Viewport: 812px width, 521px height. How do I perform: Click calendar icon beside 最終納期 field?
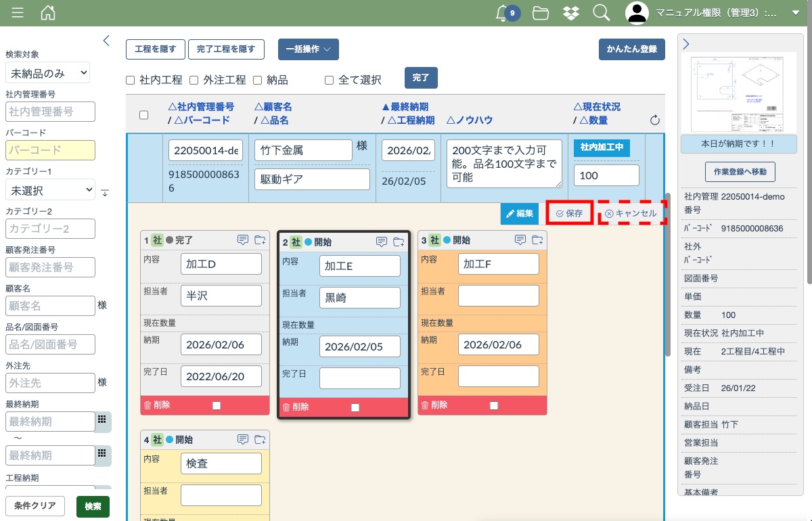tap(102, 419)
